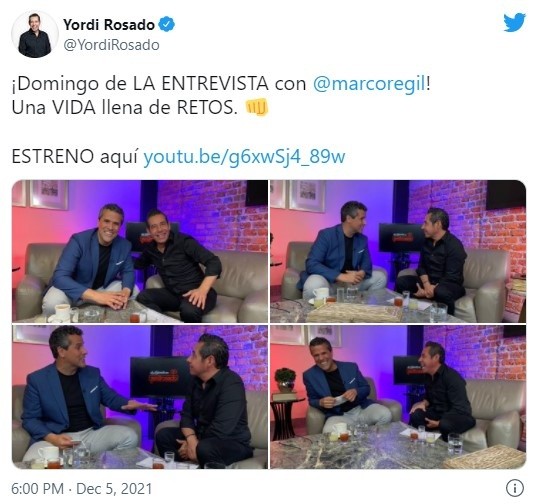This screenshot has height=504, width=536.
Task: Click the tweet text 'Una VIDA llena de RETOS'
Action: 124,108
